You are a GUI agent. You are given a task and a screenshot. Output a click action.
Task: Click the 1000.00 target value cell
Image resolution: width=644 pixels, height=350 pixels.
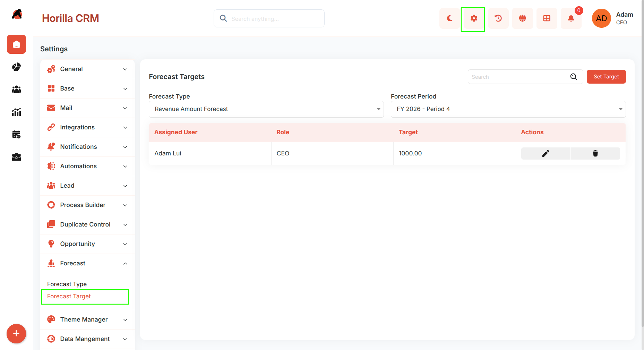coord(454,153)
